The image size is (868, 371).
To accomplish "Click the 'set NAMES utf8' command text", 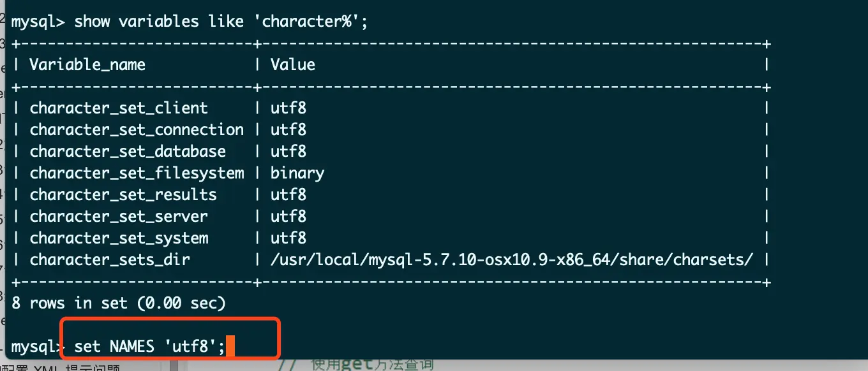I will pyautogui.click(x=150, y=347).
